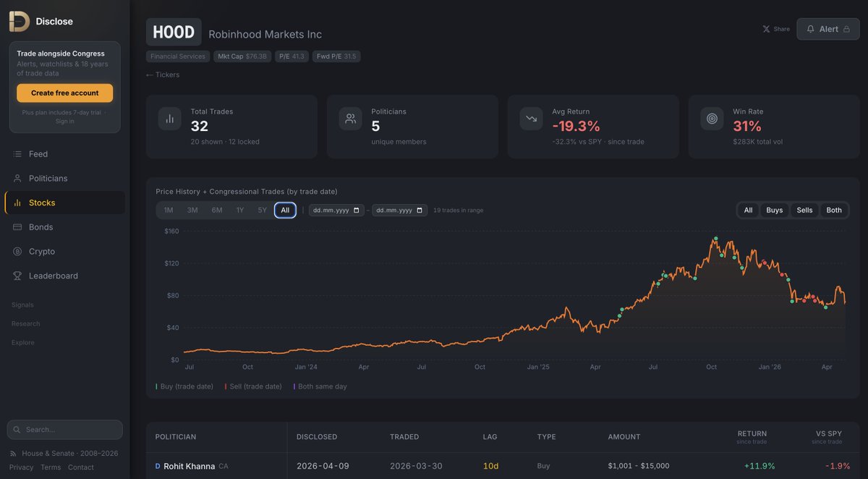Select the 3M time range
The height and width of the screenshot is (479, 868).
click(x=192, y=211)
